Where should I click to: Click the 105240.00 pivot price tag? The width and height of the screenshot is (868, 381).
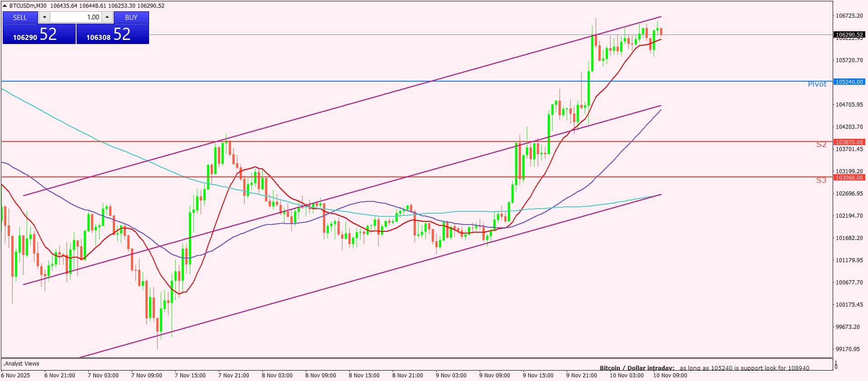coord(849,82)
